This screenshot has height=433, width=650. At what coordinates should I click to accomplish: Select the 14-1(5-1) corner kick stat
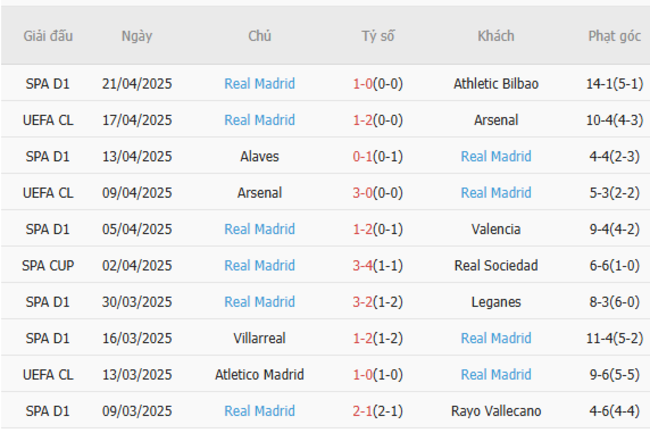pos(615,84)
